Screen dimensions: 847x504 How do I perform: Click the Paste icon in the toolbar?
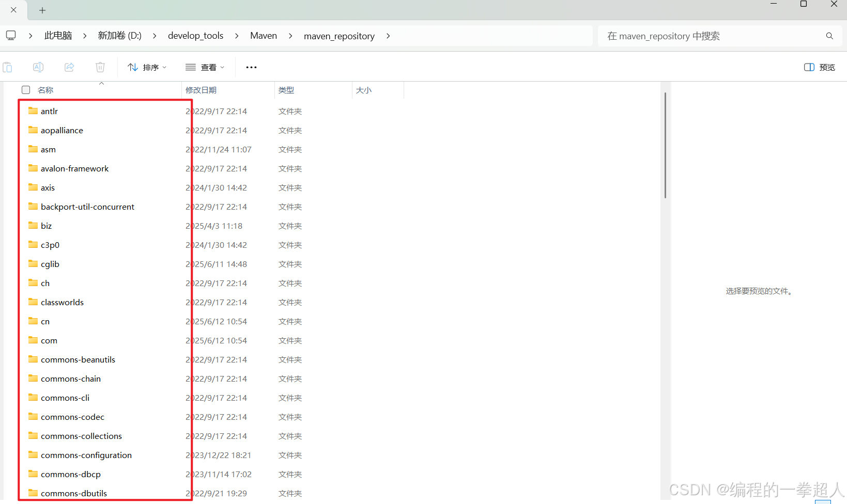(8, 67)
